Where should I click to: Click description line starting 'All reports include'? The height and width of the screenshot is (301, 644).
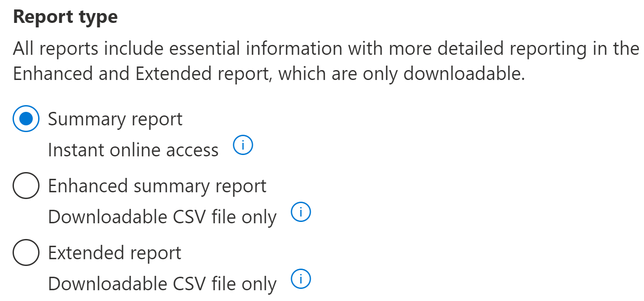pyautogui.click(x=326, y=49)
